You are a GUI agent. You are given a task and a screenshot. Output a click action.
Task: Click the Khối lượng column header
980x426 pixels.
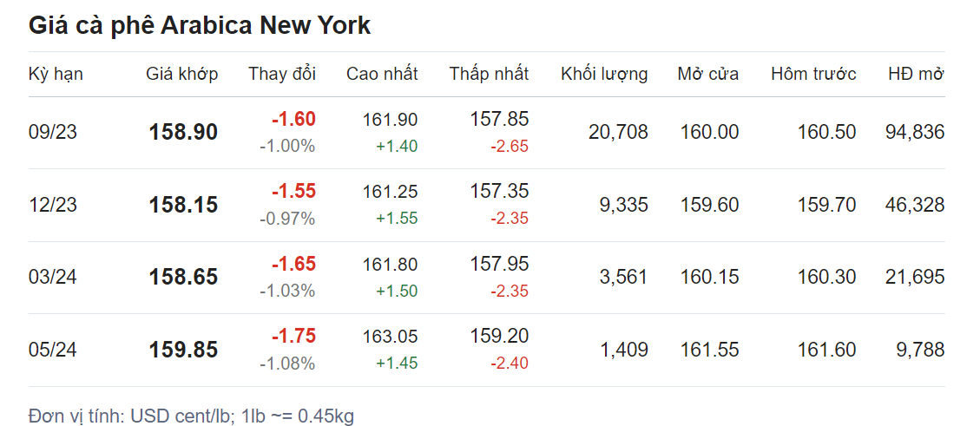pos(604,74)
